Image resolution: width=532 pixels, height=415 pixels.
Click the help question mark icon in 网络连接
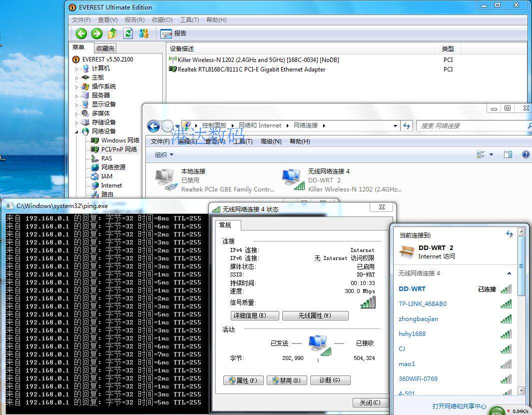(x=526, y=154)
